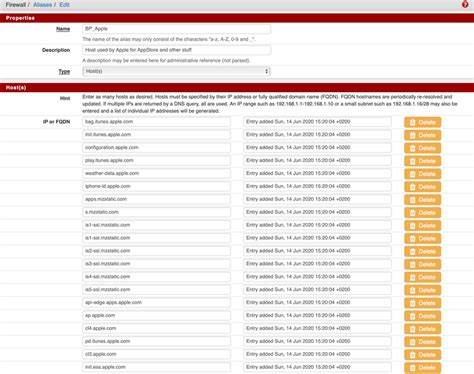
Task: Edit the 'Entry added' note for cl4.apple.com
Action: [317, 328]
